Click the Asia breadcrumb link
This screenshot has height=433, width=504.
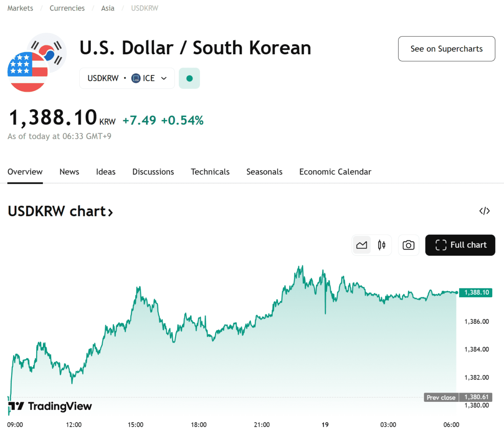108,8
